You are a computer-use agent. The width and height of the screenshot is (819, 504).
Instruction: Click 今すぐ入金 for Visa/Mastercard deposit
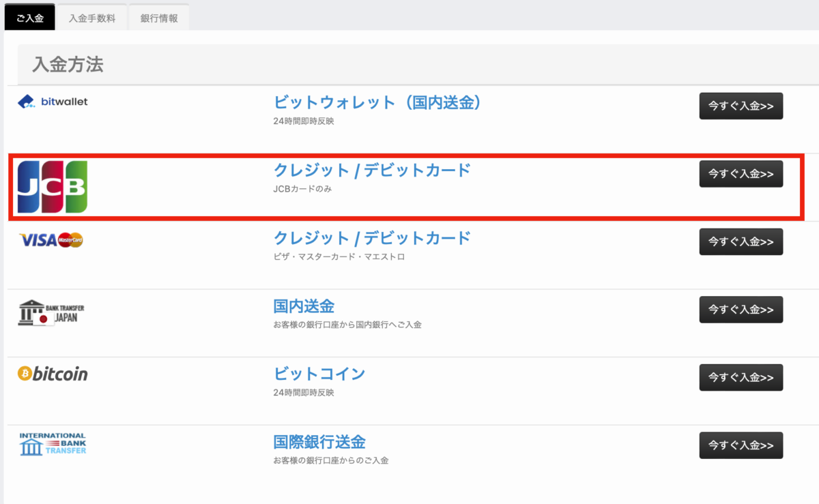tap(741, 241)
